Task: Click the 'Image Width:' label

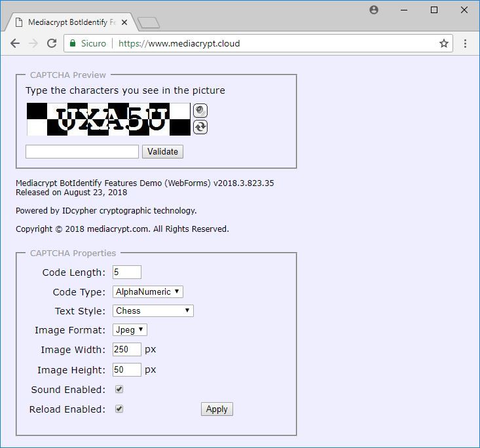Action: (x=73, y=350)
